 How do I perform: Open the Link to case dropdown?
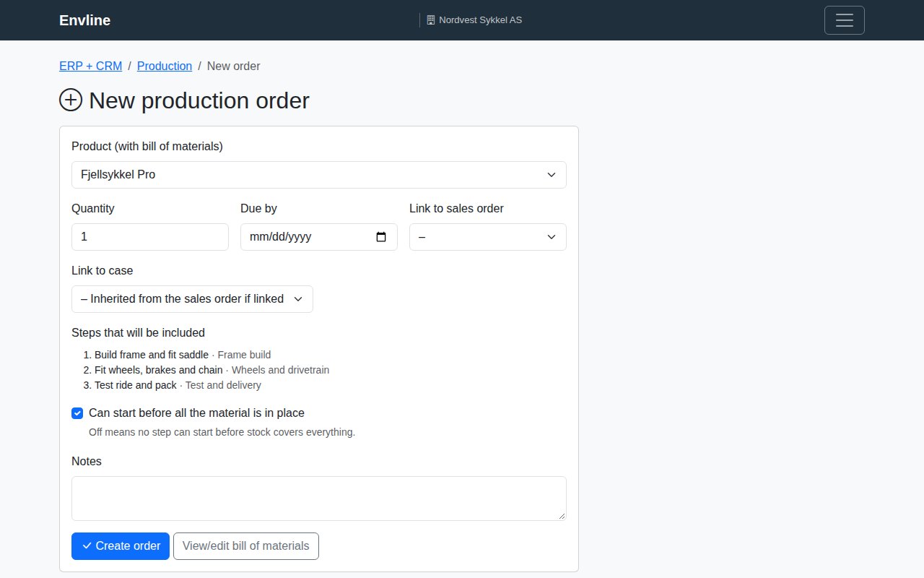click(192, 299)
